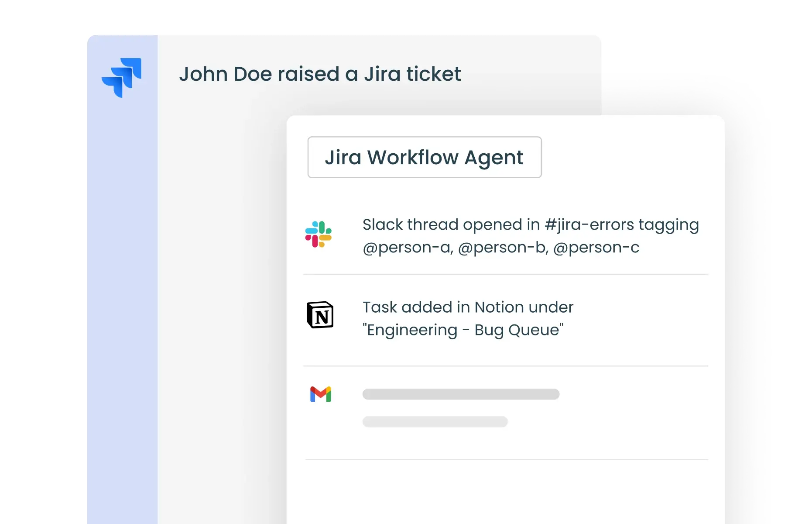Screen dimensions: 812x524
Task: Click the @person-c mention
Action: [596, 247]
